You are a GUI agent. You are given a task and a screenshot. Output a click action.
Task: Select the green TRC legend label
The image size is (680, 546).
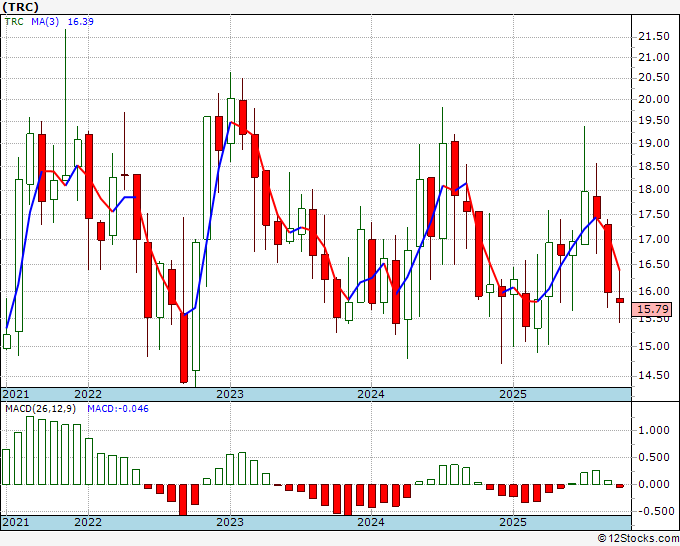pos(14,22)
